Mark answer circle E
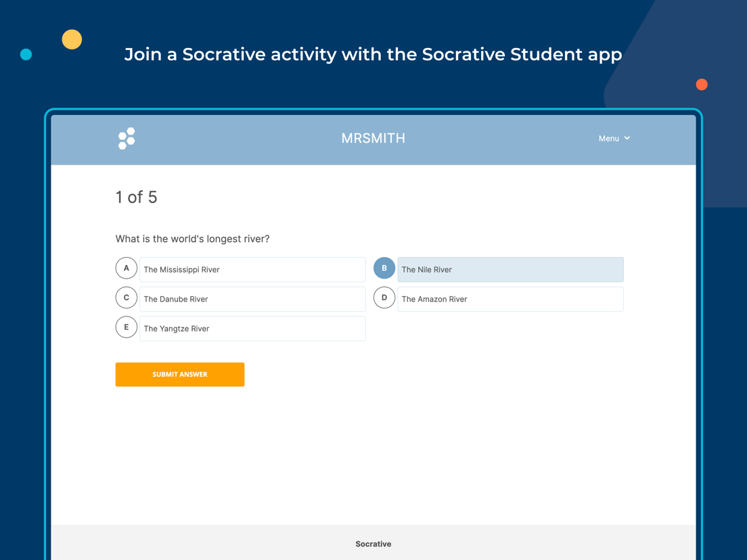747x560 pixels. 127,327
